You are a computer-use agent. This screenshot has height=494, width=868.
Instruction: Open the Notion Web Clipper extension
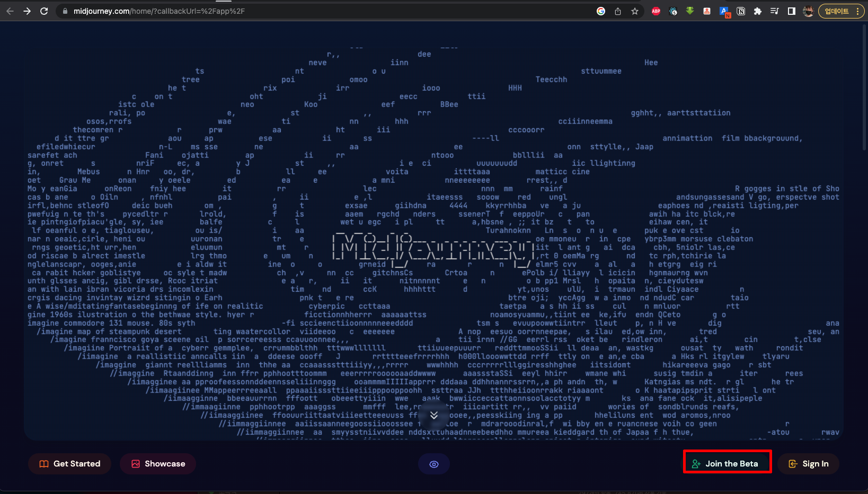[741, 11]
